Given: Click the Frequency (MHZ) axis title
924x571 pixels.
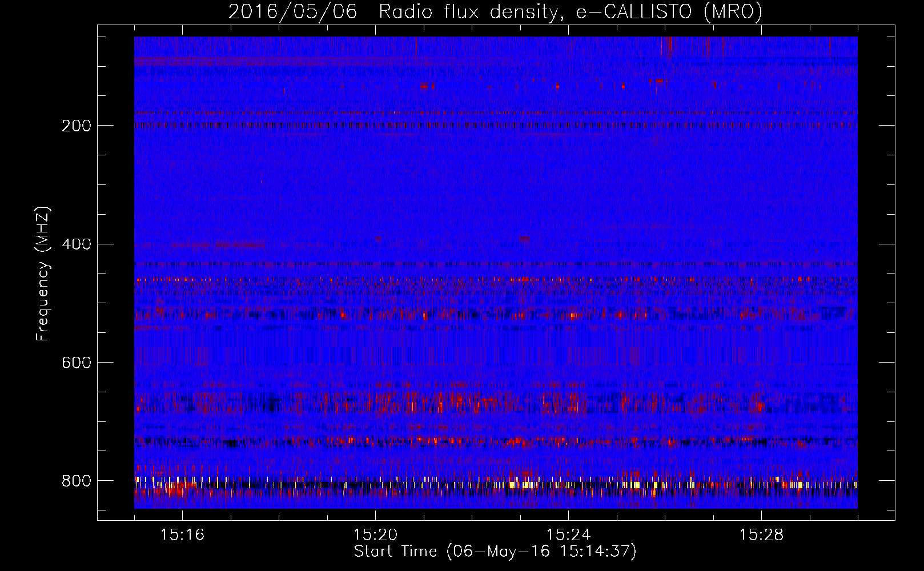Looking at the screenshot, I should click(43, 274).
